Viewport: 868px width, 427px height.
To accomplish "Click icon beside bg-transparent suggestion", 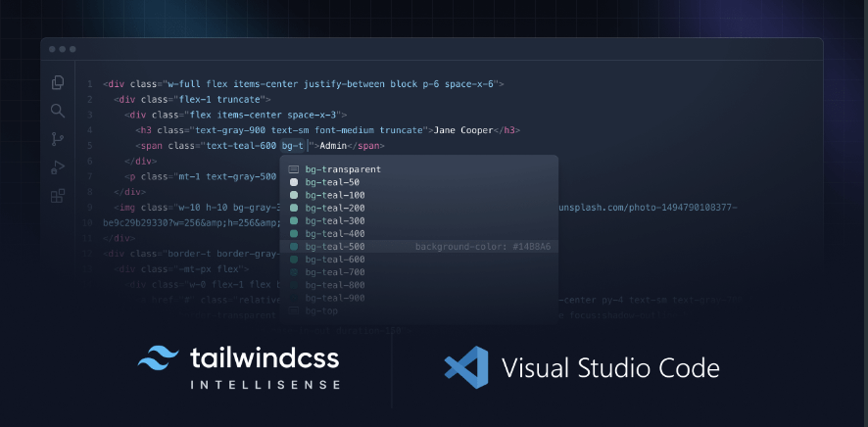I will (x=294, y=169).
